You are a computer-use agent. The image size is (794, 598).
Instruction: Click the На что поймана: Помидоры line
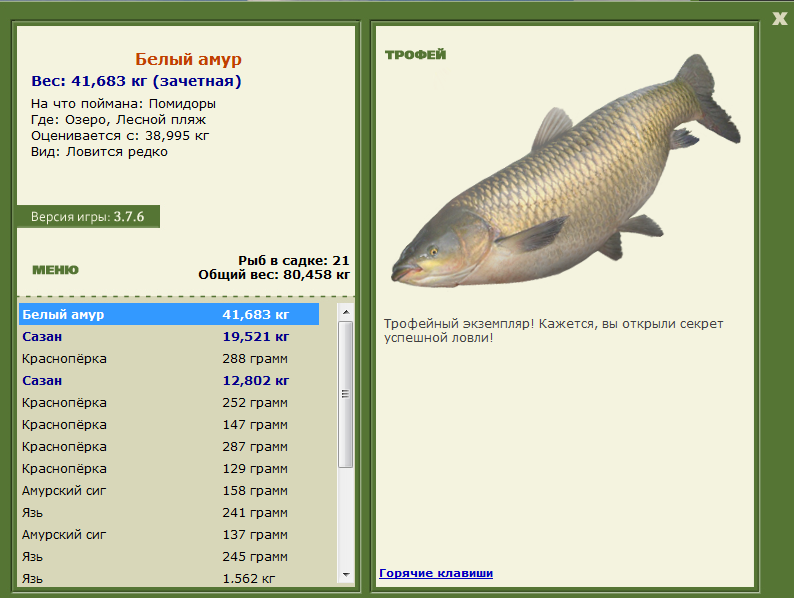pos(124,104)
